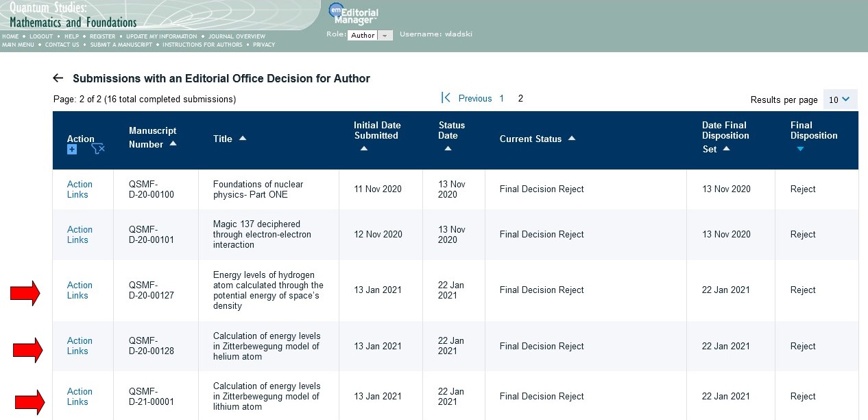The image size is (868, 420).
Task: Open Instructions for Authors menu item
Action: coord(202,45)
